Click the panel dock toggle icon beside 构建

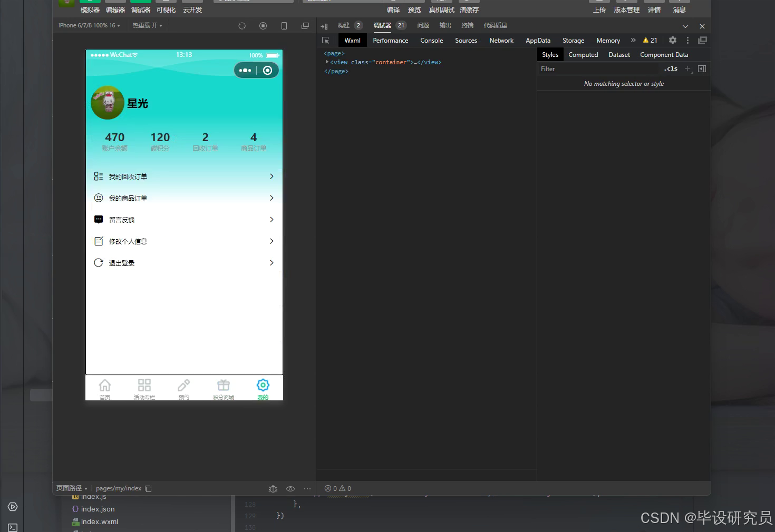(x=324, y=26)
